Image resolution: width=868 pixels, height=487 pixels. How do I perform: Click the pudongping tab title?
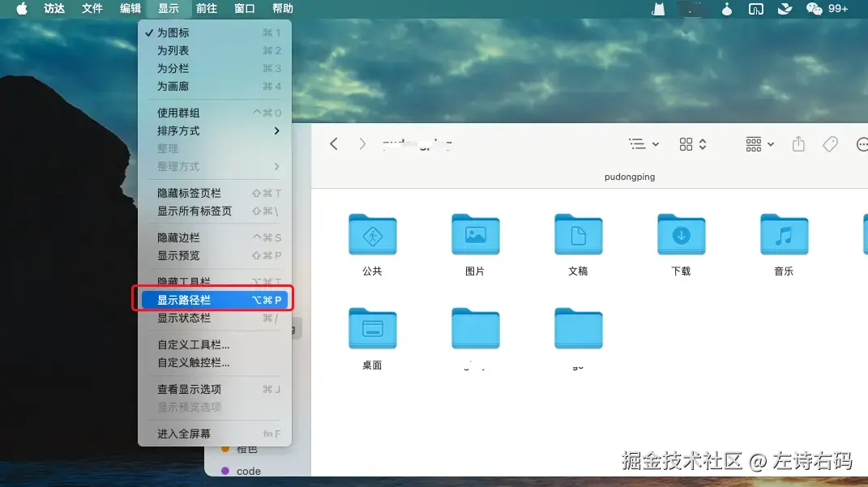point(630,177)
